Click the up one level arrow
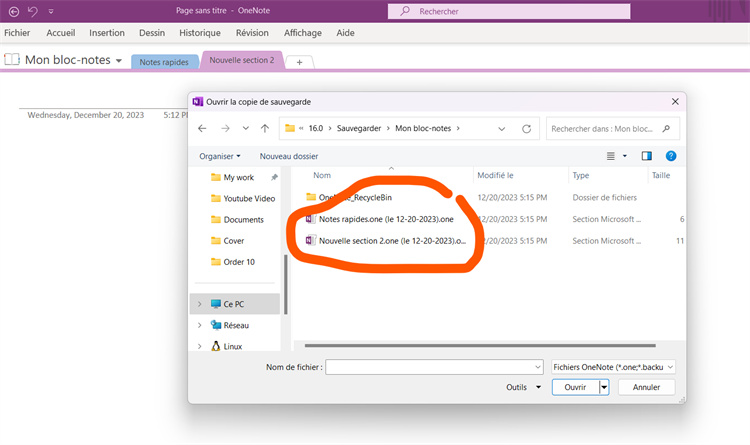The width and height of the screenshot is (750, 445). [265, 128]
